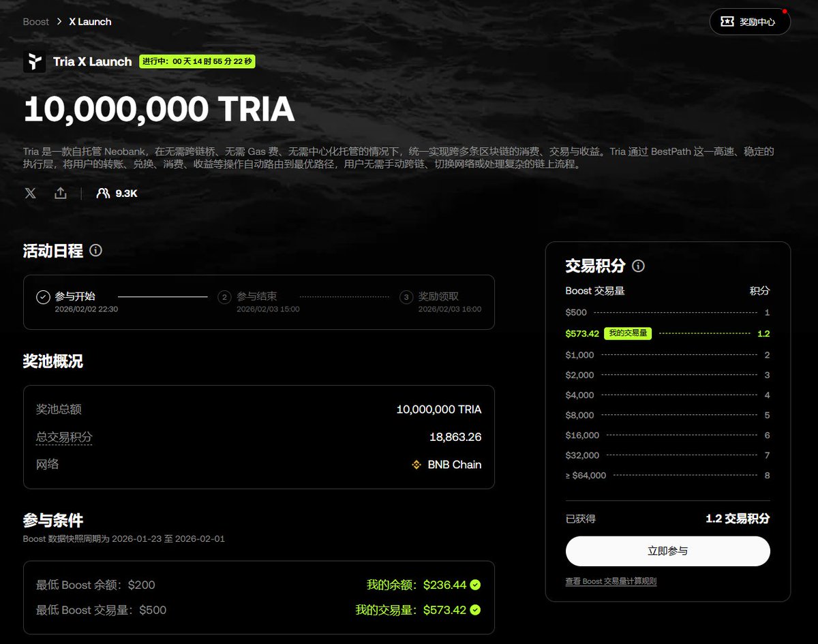Click the ≥ $64,000 tier row
This screenshot has height=644, width=818.
pos(668,476)
